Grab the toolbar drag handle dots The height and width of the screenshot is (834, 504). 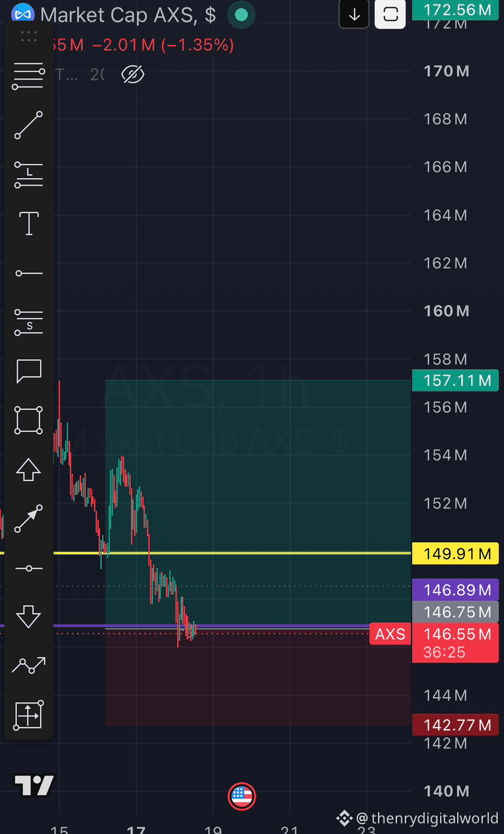tap(29, 38)
